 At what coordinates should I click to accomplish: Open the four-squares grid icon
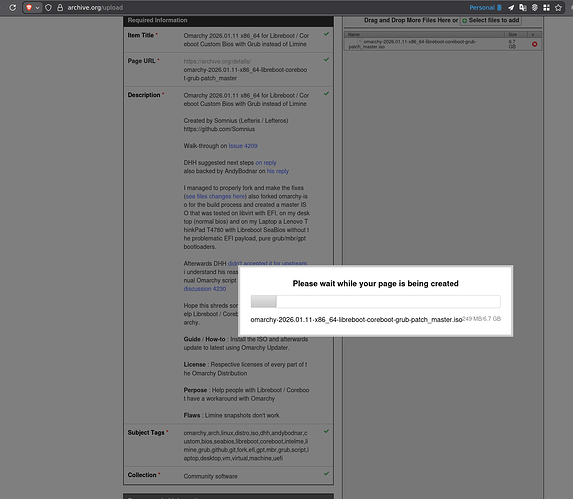[x=546, y=7]
